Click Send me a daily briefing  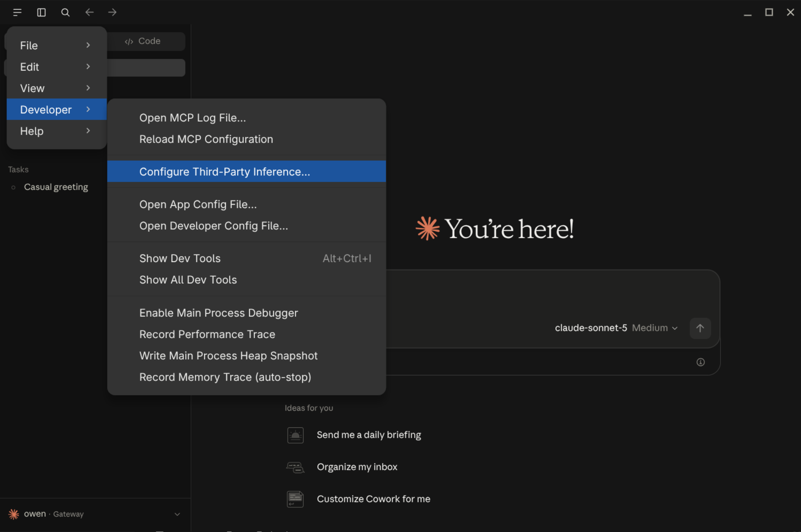point(369,435)
